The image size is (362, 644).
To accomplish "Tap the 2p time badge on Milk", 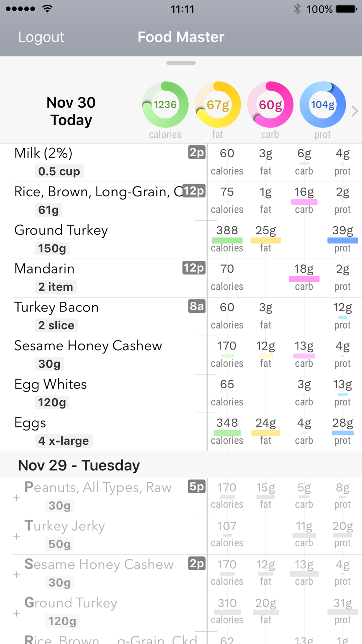I will click(x=197, y=152).
